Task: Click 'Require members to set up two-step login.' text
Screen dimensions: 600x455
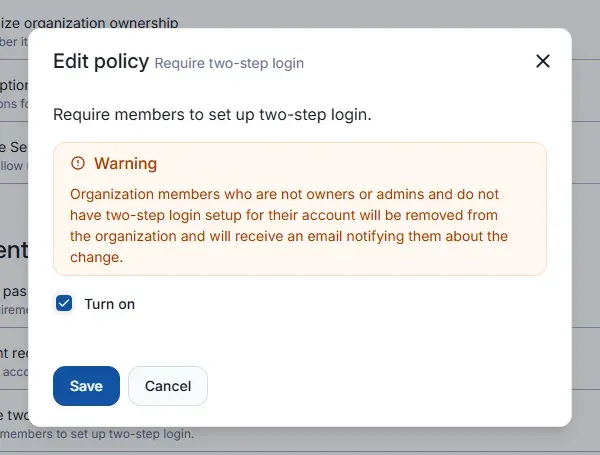Action: (212, 115)
